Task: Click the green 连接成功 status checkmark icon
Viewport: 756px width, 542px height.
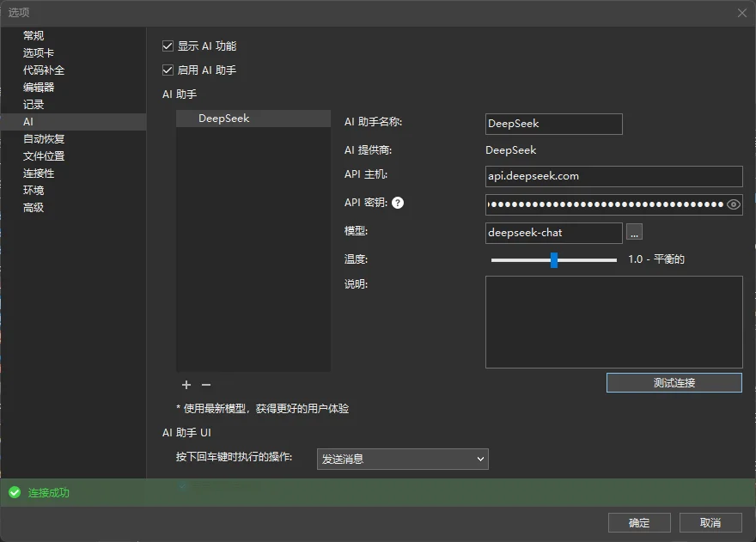Action: (x=15, y=492)
